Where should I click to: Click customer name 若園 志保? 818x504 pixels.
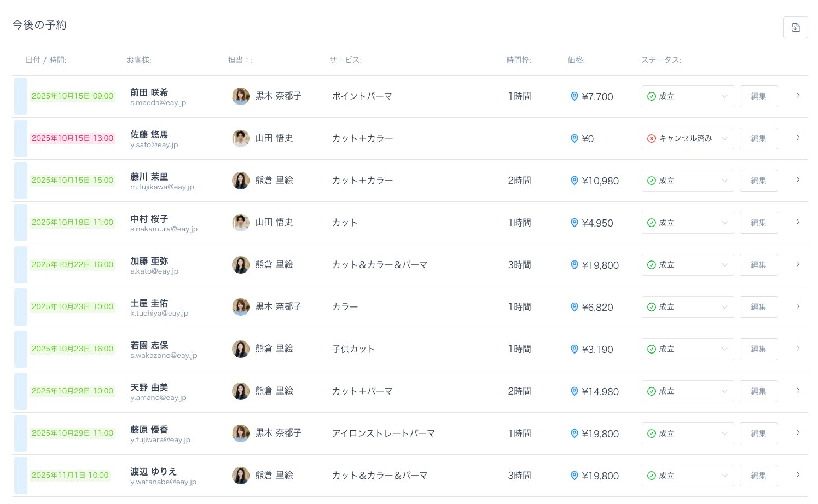pos(149,345)
